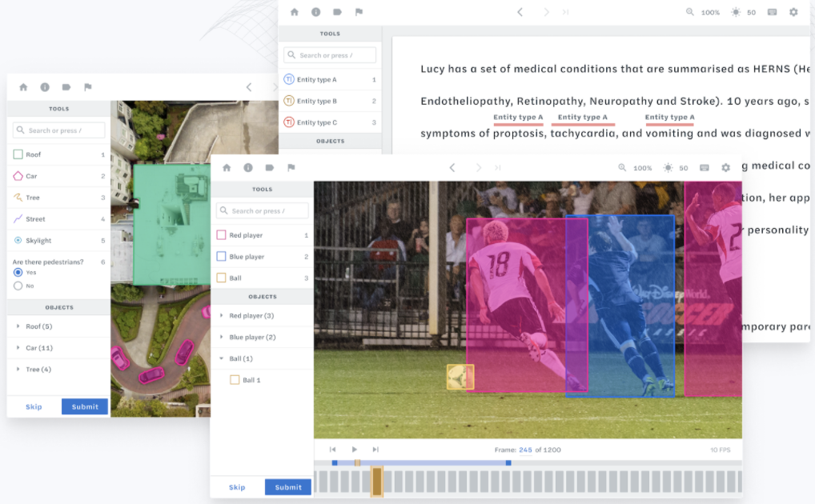Select Yes for the pedestrians question
The height and width of the screenshot is (504, 815).
click(18, 273)
